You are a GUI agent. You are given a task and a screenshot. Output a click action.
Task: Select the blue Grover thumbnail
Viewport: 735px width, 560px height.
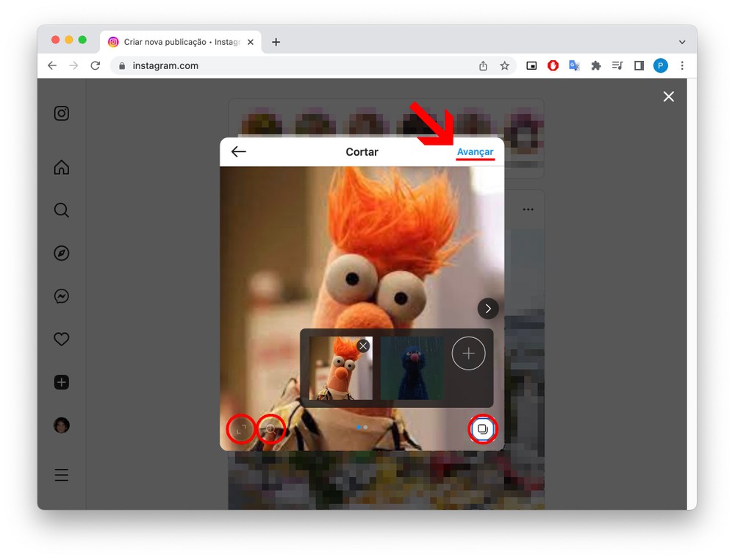point(412,368)
